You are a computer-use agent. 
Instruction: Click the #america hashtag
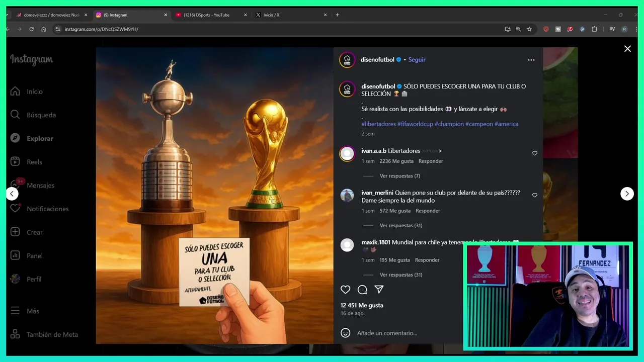click(506, 124)
